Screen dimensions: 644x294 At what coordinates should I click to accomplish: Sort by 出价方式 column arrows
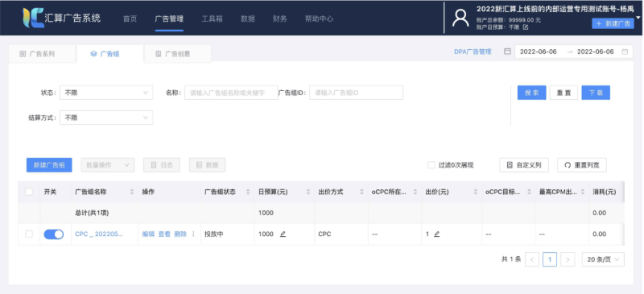(361, 192)
